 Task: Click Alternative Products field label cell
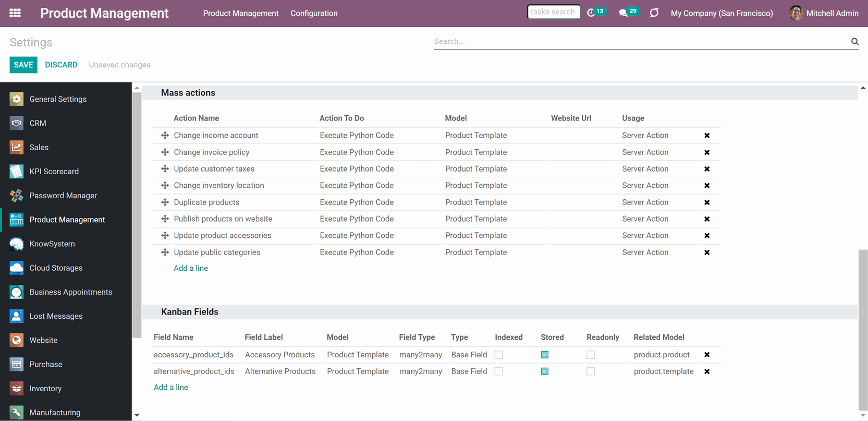point(280,371)
